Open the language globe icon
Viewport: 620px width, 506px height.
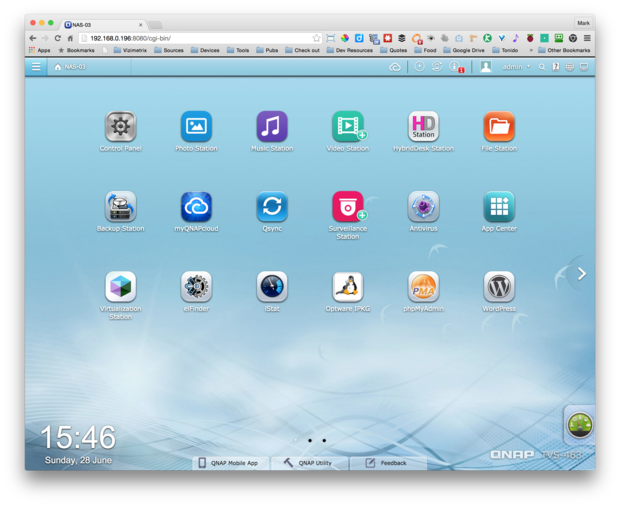tap(570, 67)
